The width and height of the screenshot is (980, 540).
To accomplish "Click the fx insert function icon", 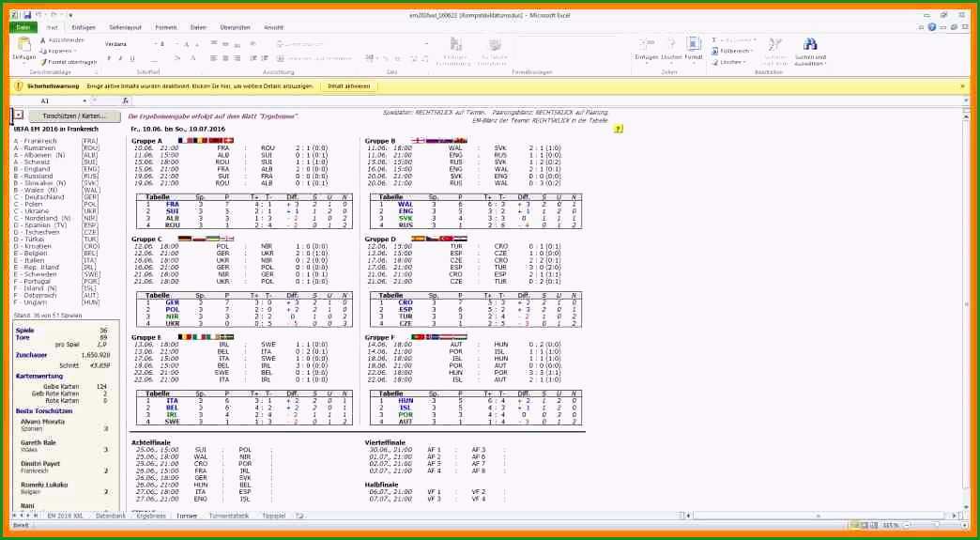I will 125,100.
